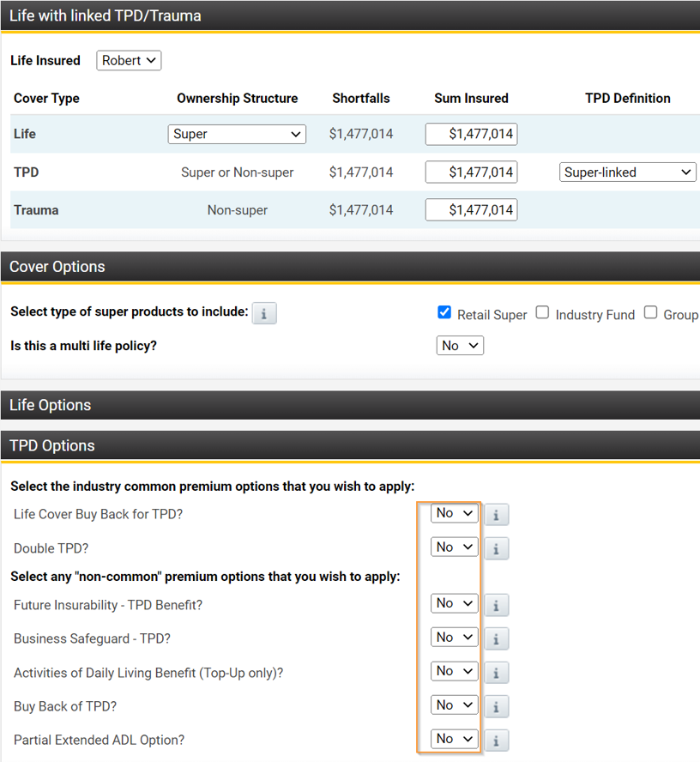Show info for Future Insurability TPD Benefit
Viewport: 700px width, 762px height.
click(x=497, y=605)
